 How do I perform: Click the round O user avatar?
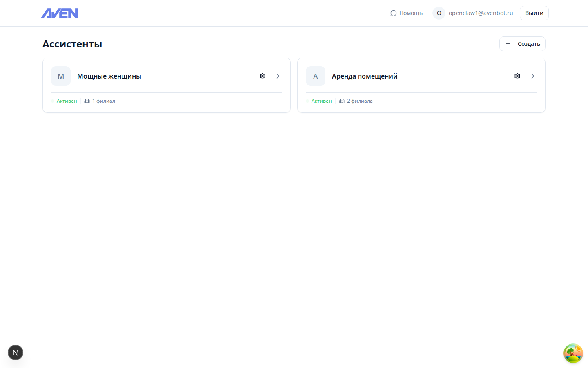pos(439,13)
